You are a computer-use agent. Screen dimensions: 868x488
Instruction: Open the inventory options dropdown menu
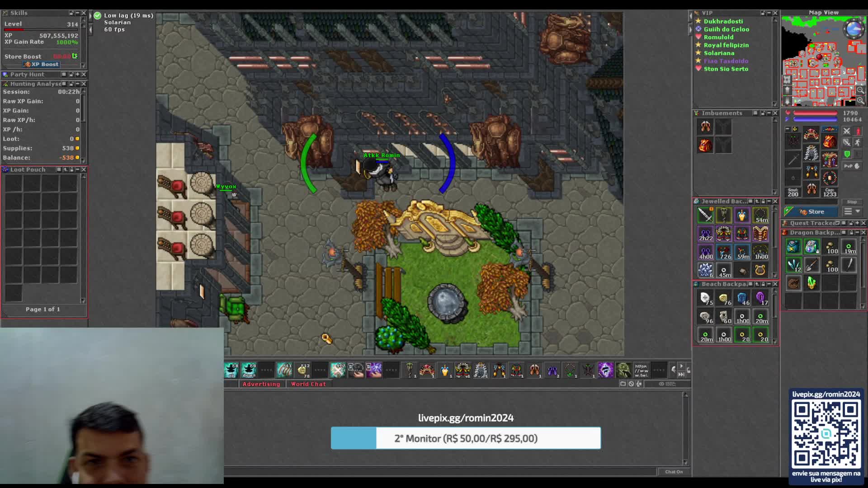coord(852,211)
